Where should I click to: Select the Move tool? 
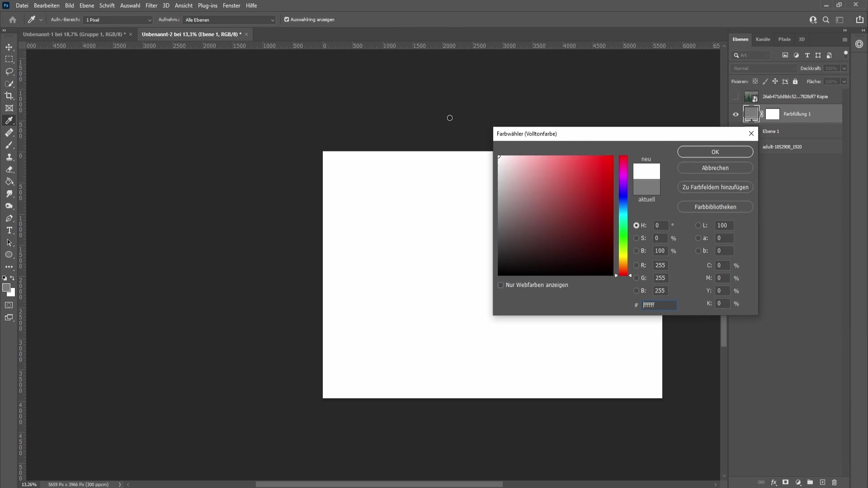9,47
